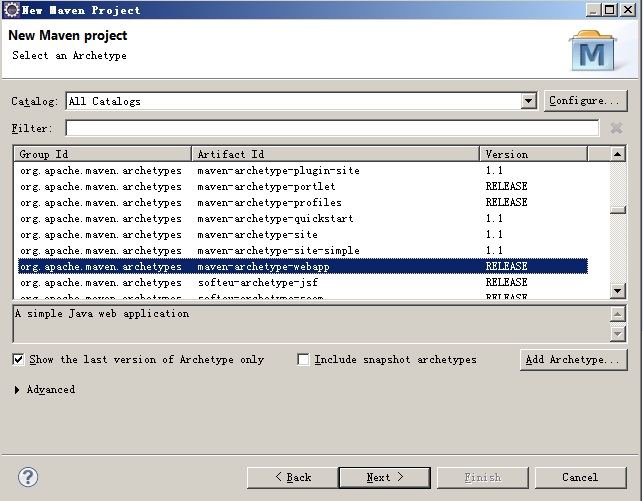Screen dimensions: 643x501
Task: Sort by the Version column header
Action: (534, 154)
